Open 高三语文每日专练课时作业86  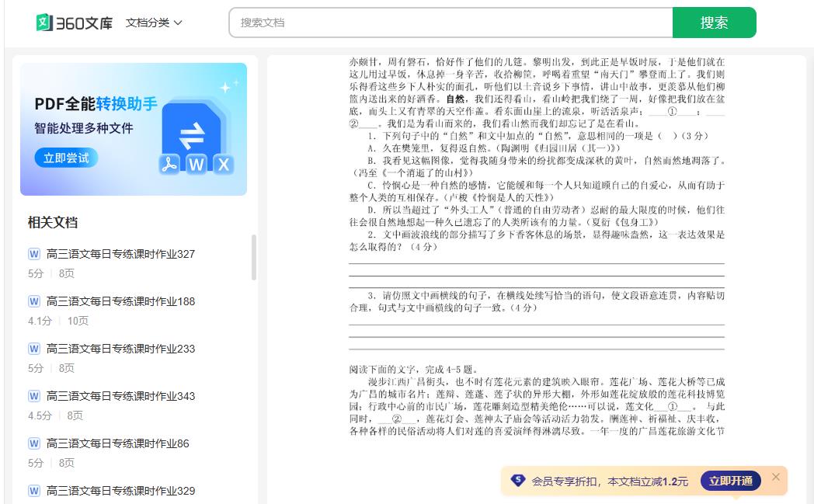[x=118, y=443]
